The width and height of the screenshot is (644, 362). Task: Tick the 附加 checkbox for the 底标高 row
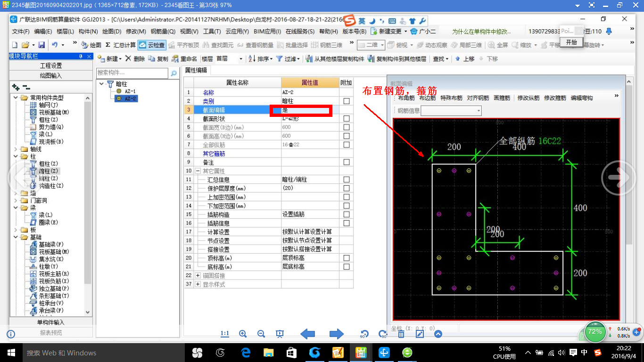coord(347,267)
